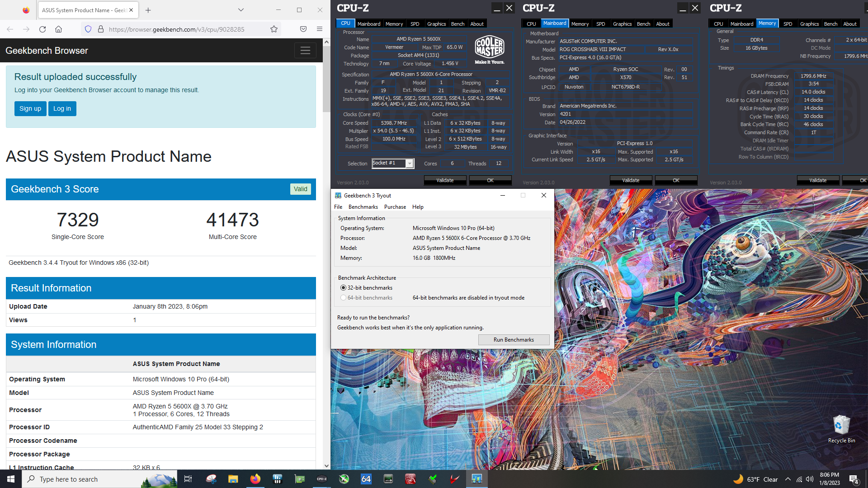Click the taskbar clock showing 8:06 PM

830,479
